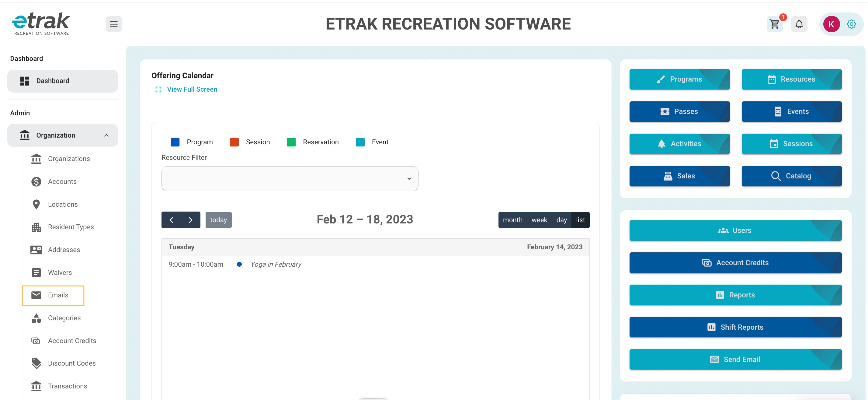868x400 pixels.
Task: Click the teal Event legend swatch
Action: pyautogui.click(x=360, y=142)
